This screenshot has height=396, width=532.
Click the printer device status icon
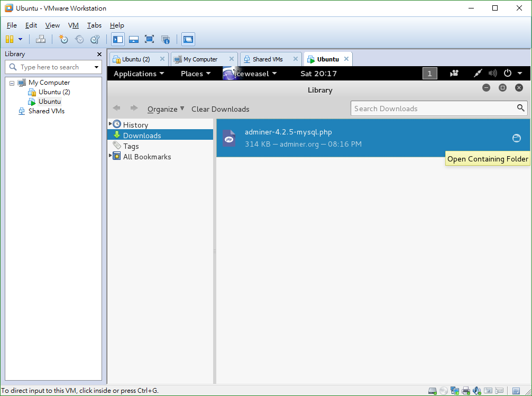tap(465, 391)
